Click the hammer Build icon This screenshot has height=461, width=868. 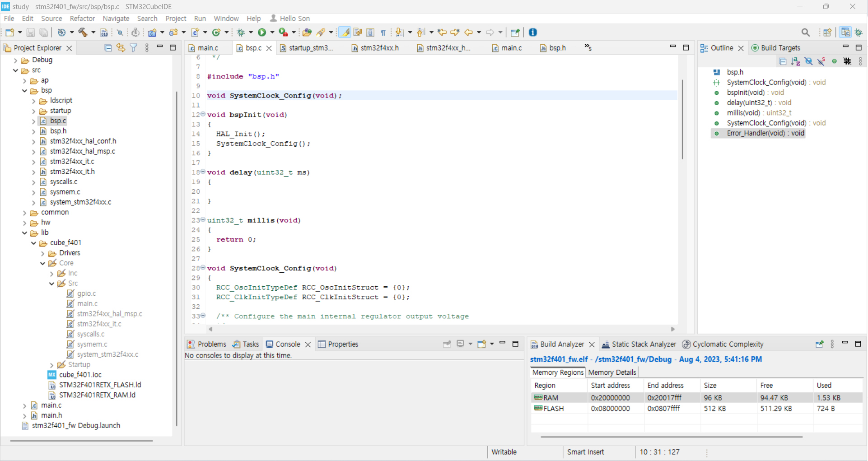pyautogui.click(x=83, y=33)
